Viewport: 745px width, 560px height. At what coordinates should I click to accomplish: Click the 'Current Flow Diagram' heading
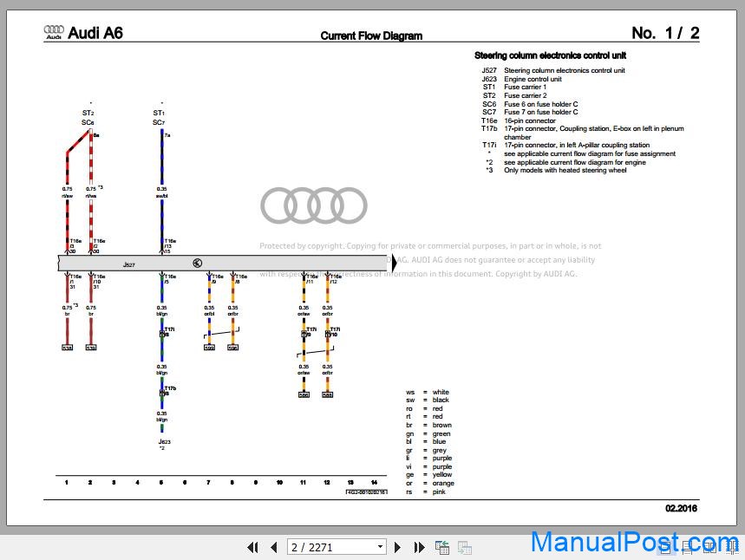371,36
